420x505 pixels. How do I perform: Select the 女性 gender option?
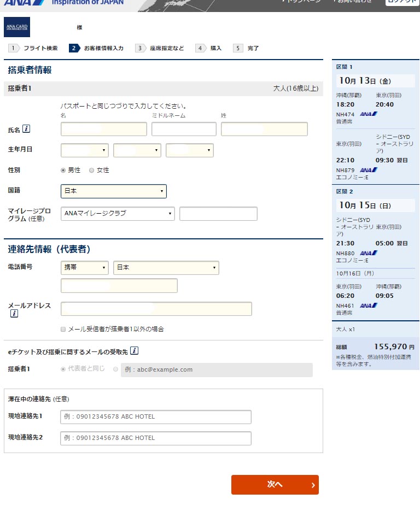(92, 170)
